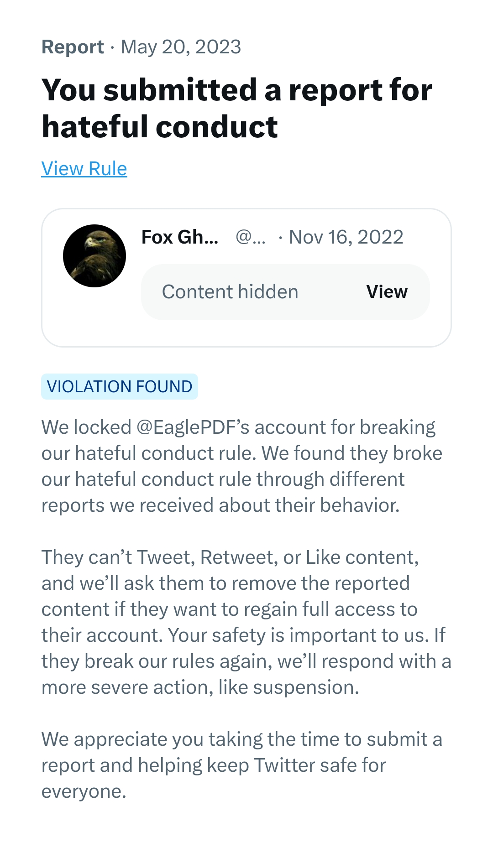Tap the @EaglePDF mention in the message
This screenshot has width=493, height=868.
coord(193,427)
